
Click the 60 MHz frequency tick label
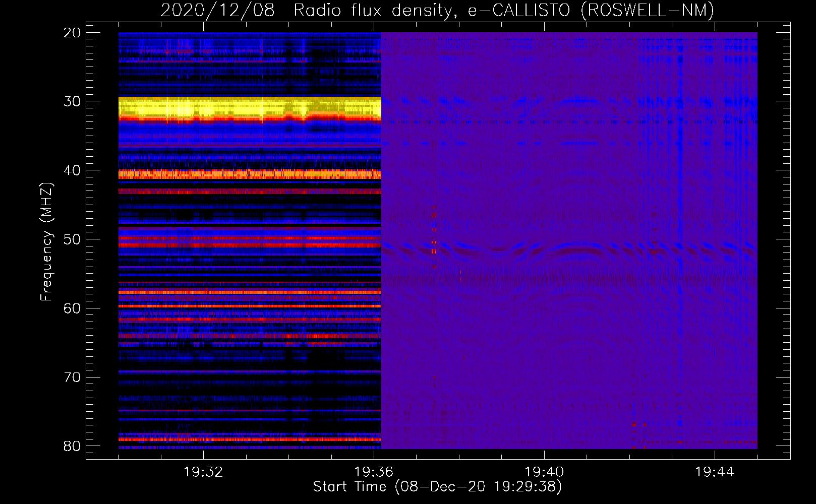[72, 308]
